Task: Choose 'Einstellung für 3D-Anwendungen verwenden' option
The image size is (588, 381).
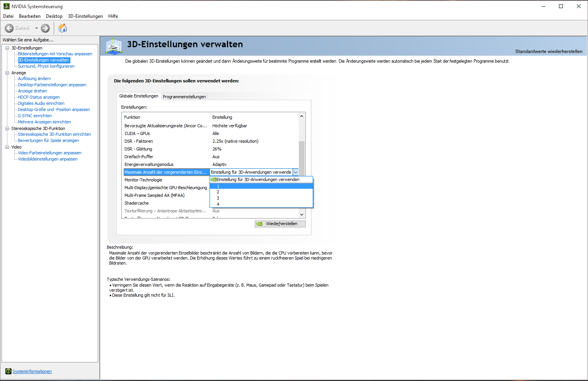Action: tap(261, 179)
